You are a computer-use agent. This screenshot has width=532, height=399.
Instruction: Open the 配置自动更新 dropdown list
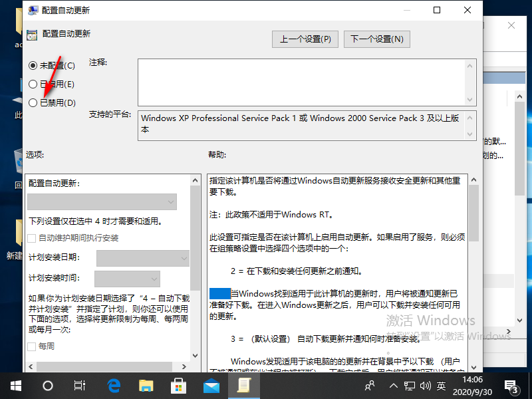point(102,201)
